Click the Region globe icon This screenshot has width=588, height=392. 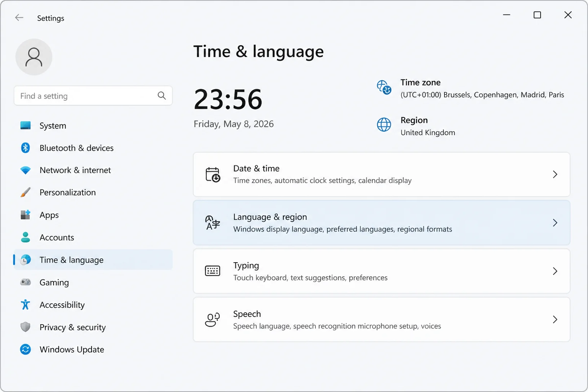(384, 124)
